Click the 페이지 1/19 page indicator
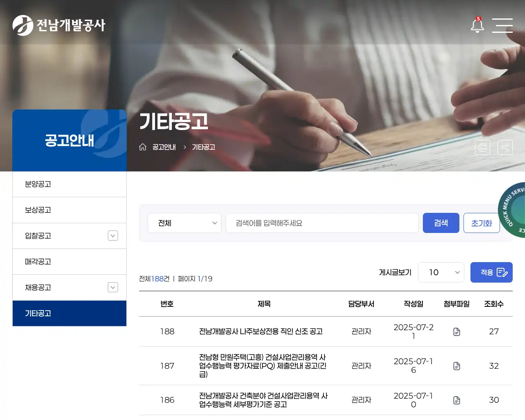 tap(195, 279)
